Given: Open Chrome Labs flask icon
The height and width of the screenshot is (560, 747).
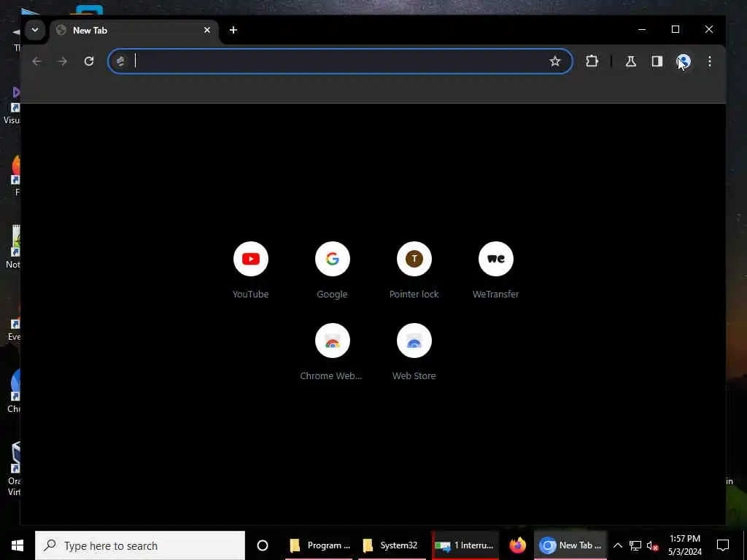Looking at the screenshot, I should point(631,61).
